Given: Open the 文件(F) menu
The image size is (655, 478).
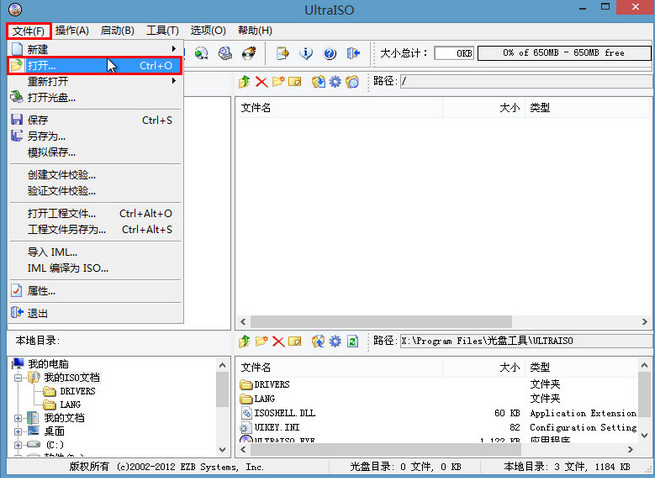Looking at the screenshot, I should (28, 31).
